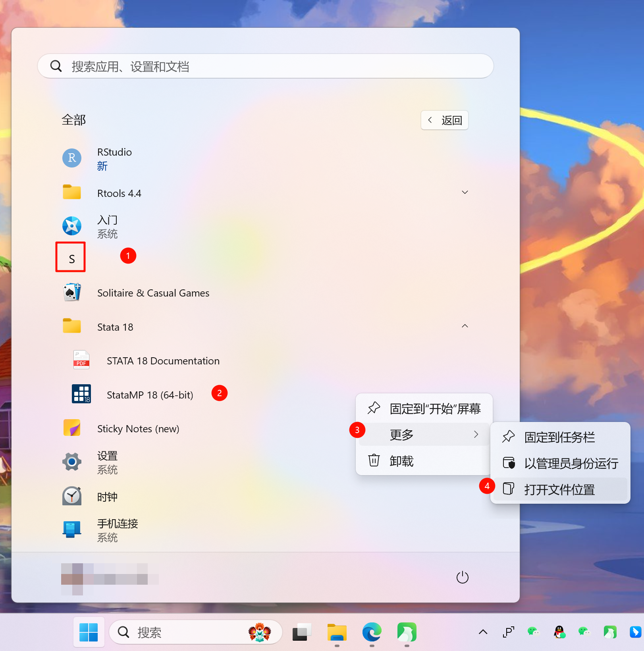644x651 pixels.
Task: Click the trash icon beside 卸载
Action: tap(374, 460)
